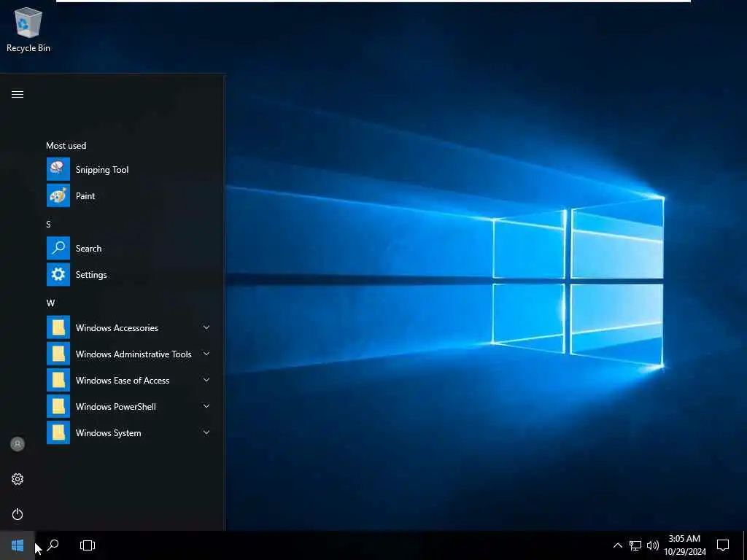Open the Search app in Start menu

point(129,248)
